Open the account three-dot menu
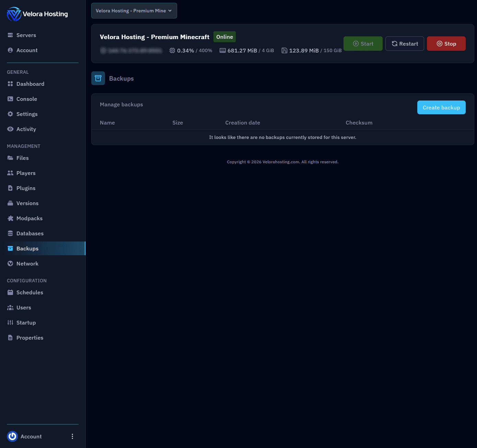 pos(72,436)
